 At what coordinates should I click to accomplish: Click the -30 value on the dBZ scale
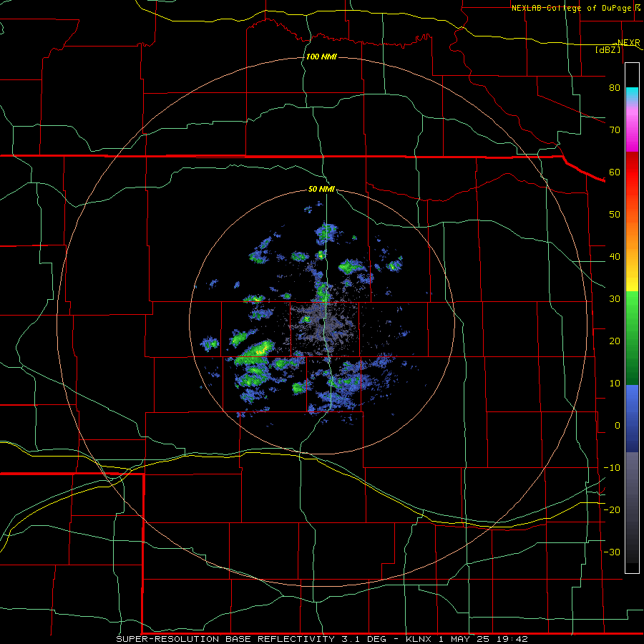pos(612,552)
